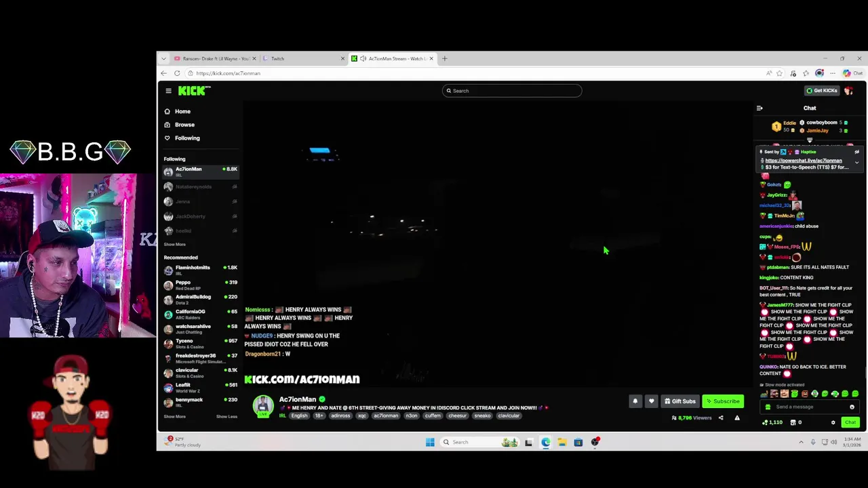Open clavicular recommended channel
This screenshot has height=488, width=868.
tap(199, 373)
